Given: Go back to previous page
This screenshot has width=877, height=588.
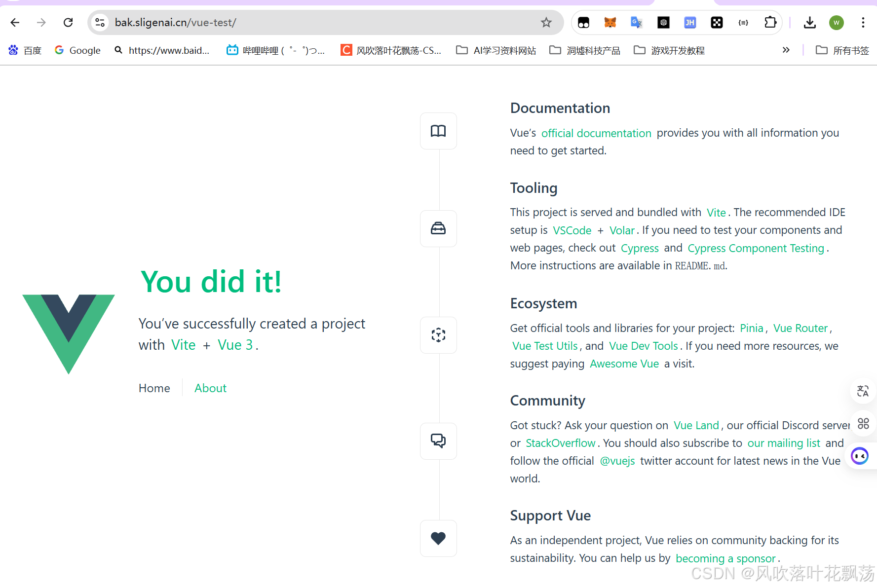Looking at the screenshot, I should (x=15, y=22).
